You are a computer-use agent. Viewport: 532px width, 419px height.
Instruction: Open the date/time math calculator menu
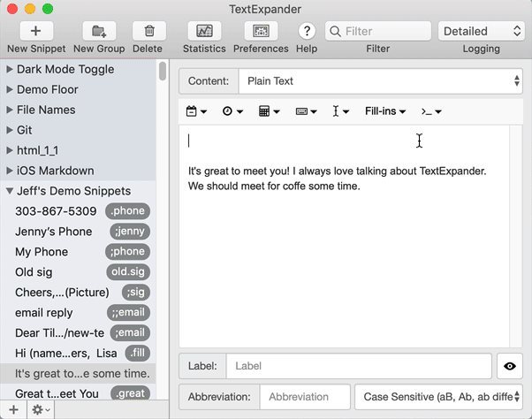coord(269,111)
